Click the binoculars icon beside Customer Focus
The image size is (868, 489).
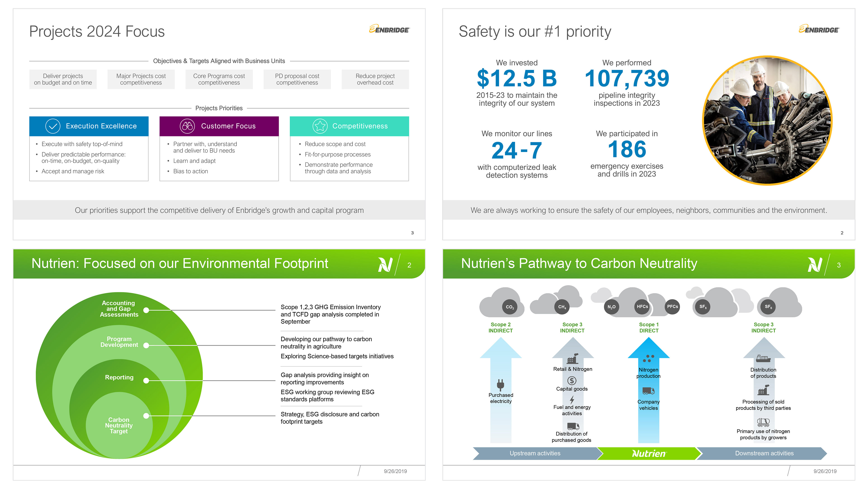click(187, 126)
